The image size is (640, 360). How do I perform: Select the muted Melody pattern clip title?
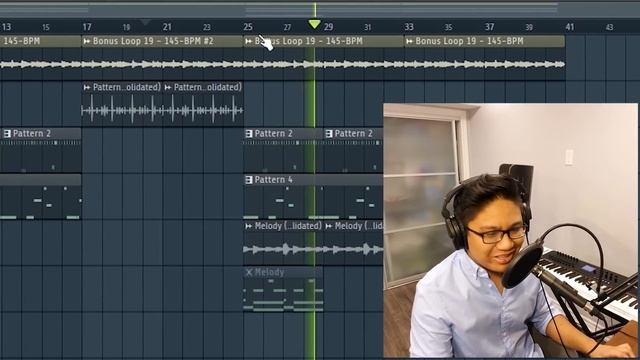269,272
